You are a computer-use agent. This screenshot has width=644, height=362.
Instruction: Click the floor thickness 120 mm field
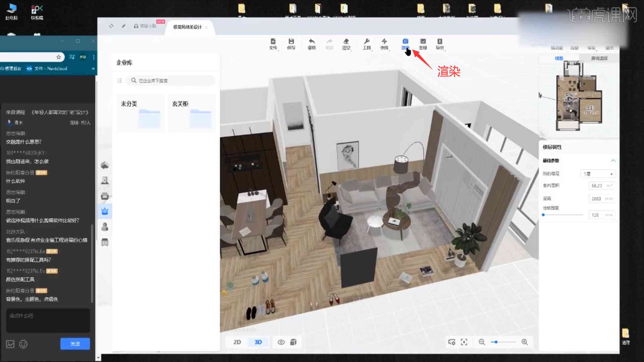click(x=602, y=215)
